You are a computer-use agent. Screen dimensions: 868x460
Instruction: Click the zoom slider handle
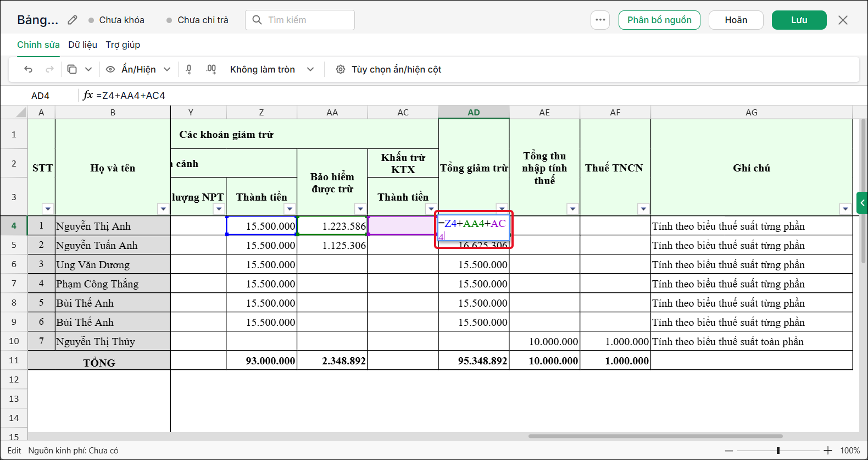point(778,451)
